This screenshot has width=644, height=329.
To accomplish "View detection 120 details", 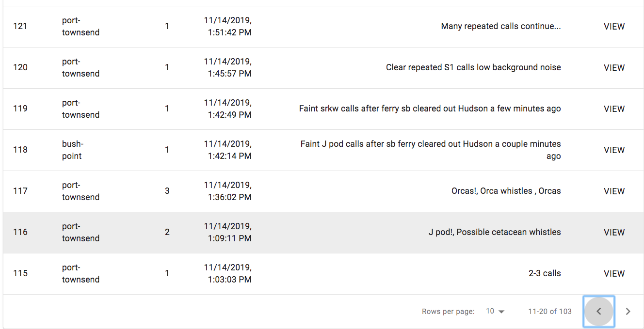I will coord(614,68).
